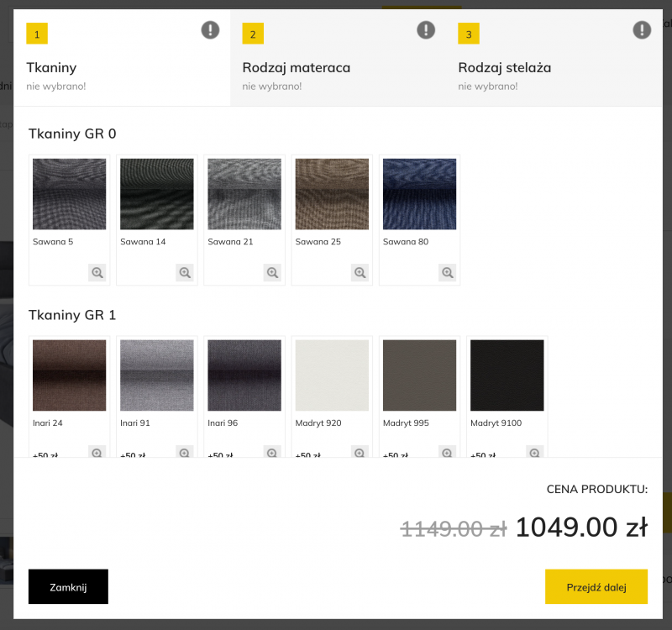Switch to the Tkaniny tab
The image size is (672, 630).
[x=122, y=58]
